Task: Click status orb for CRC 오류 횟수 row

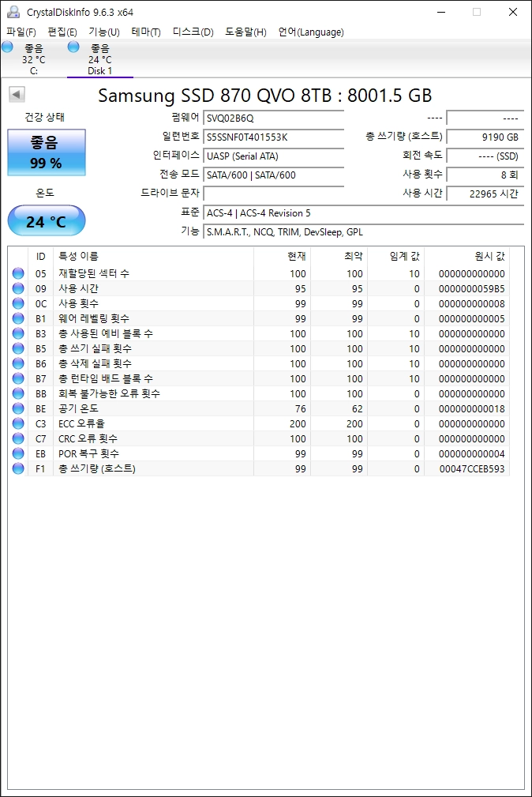Action: [x=18, y=438]
